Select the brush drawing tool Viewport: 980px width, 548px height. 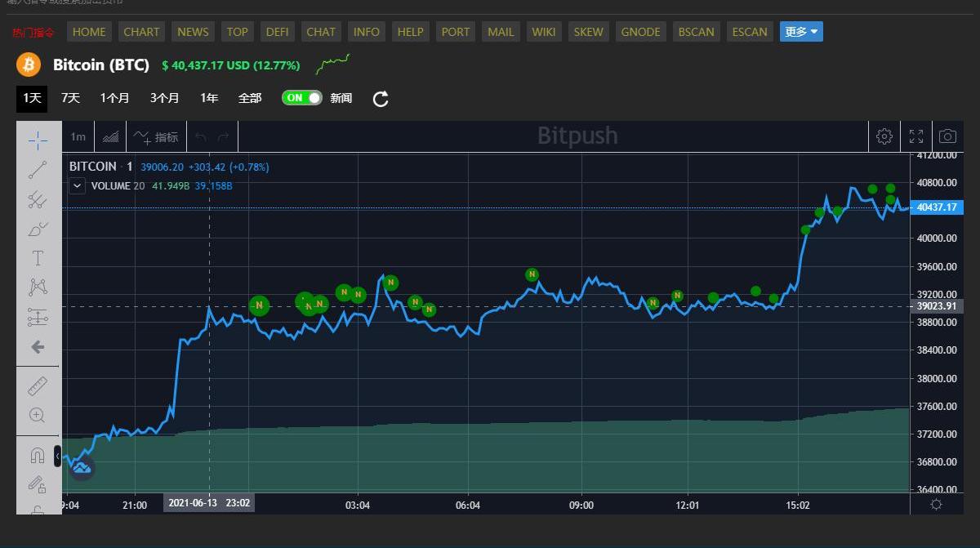(x=38, y=229)
